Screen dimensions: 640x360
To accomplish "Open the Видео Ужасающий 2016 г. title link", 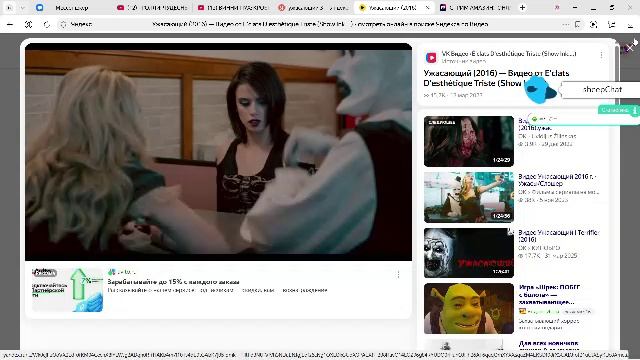I will tap(557, 180).
